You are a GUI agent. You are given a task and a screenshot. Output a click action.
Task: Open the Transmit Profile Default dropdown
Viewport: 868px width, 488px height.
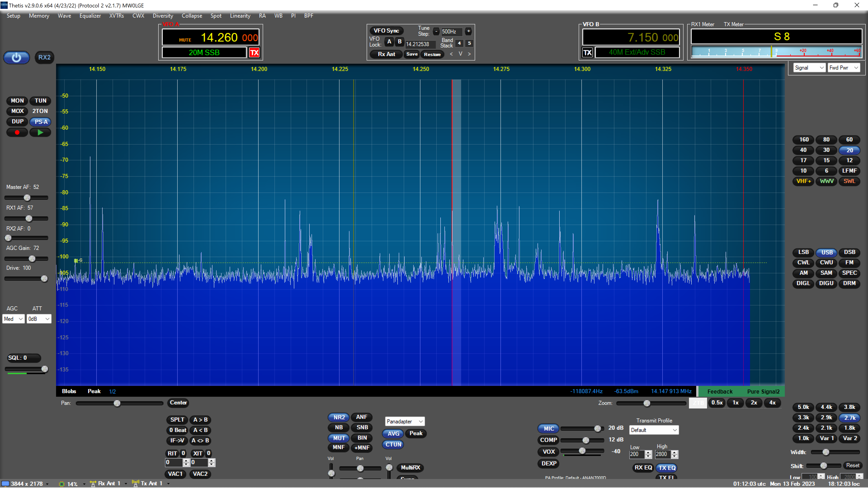point(654,430)
